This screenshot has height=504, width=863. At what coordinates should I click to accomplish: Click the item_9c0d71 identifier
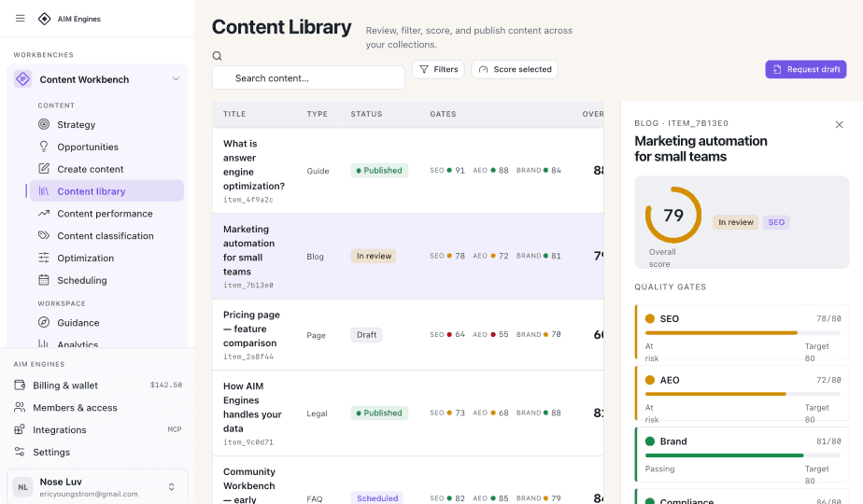(248, 442)
